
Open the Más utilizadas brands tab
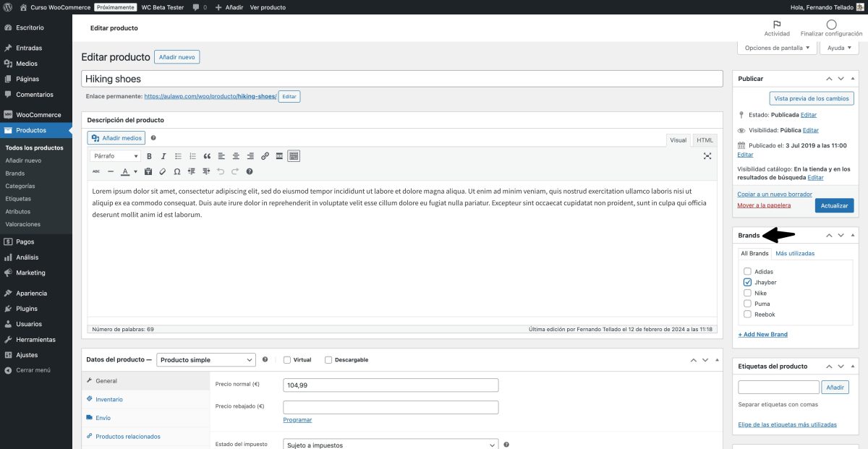796,253
